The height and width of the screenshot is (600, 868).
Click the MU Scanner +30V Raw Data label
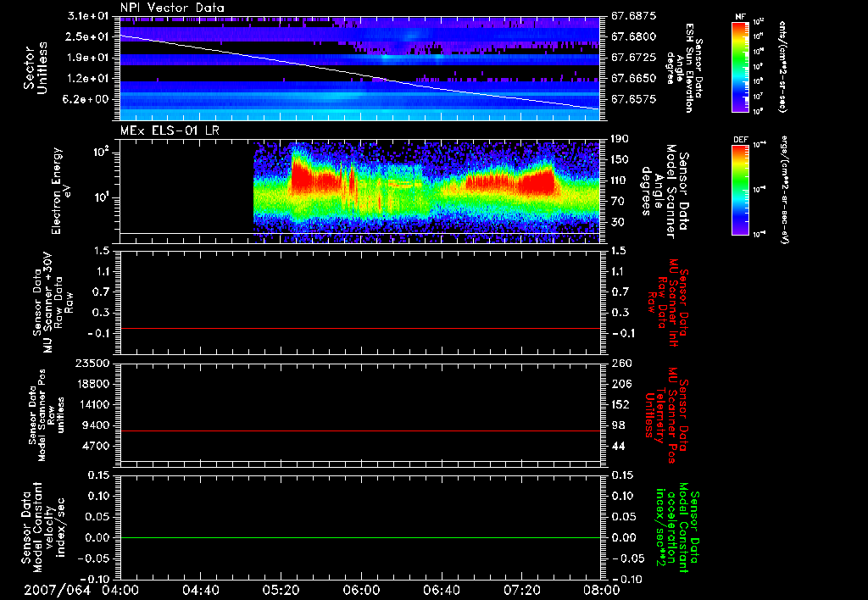(x=53, y=303)
